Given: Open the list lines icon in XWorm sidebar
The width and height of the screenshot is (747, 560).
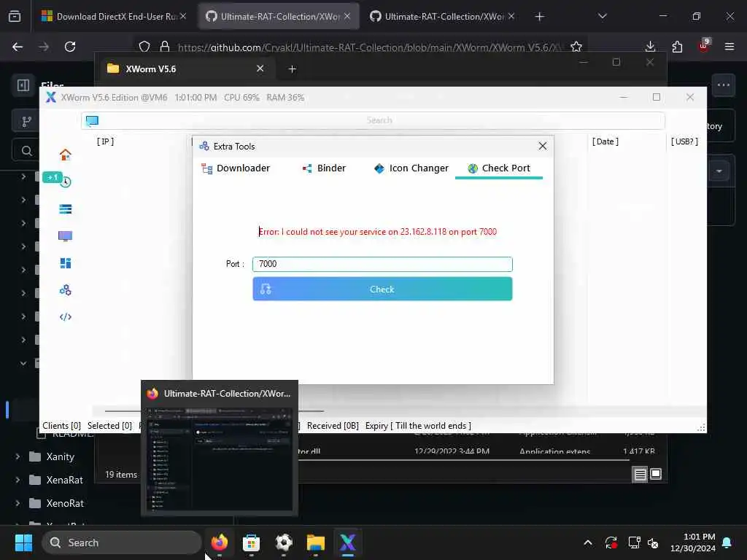Looking at the screenshot, I should pos(65,209).
